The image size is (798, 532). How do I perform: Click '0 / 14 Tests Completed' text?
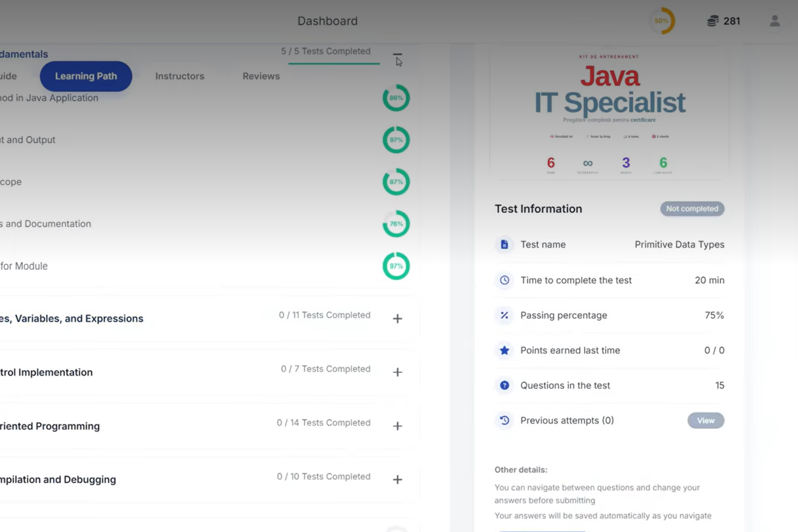[324, 423]
